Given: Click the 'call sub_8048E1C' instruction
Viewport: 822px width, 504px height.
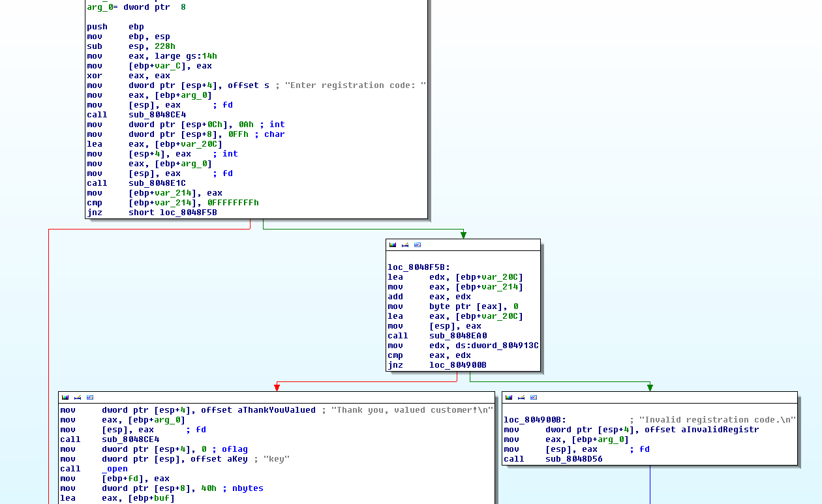Looking at the screenshot, I should [136, 183].
